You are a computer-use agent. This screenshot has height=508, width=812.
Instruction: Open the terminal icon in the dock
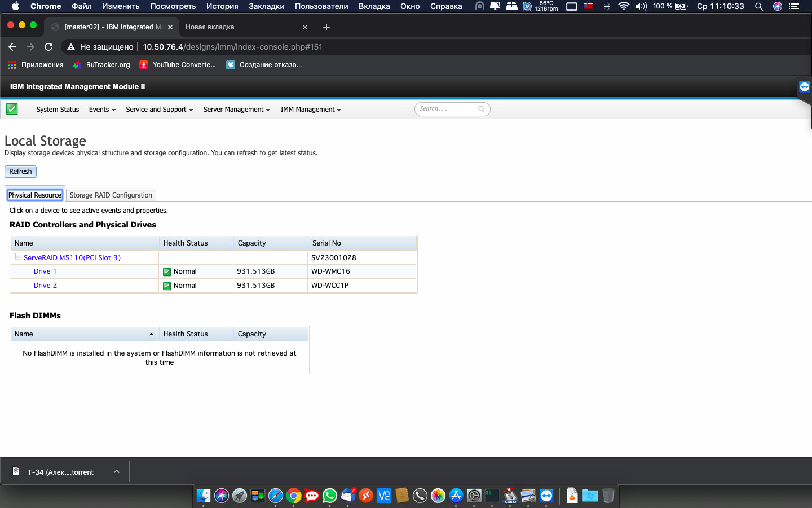pos(492,496)
